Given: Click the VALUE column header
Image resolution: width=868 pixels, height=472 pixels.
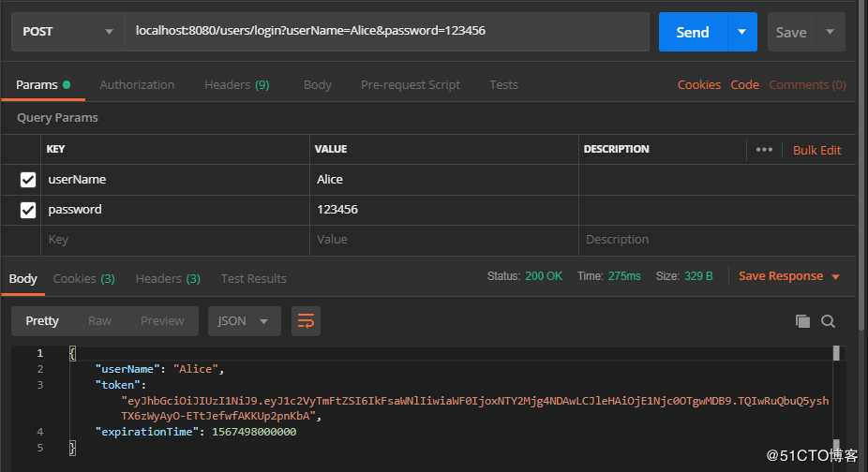Looking at the screenshot, I should click(x=331, y=149).
